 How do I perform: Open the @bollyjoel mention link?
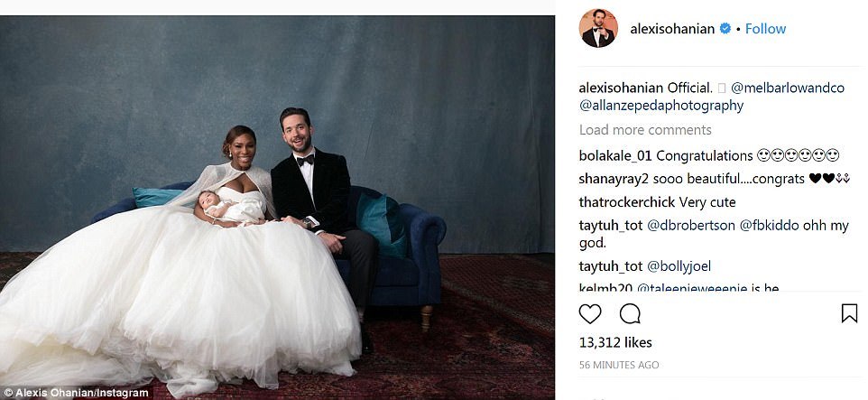[x=679, y=266]
